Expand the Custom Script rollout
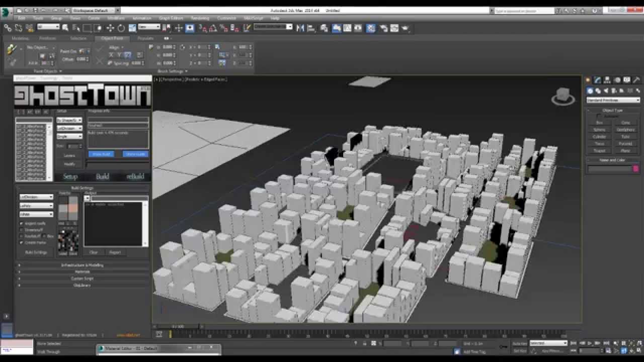Screen dimensions: 644x362 (x=83, y=279)
